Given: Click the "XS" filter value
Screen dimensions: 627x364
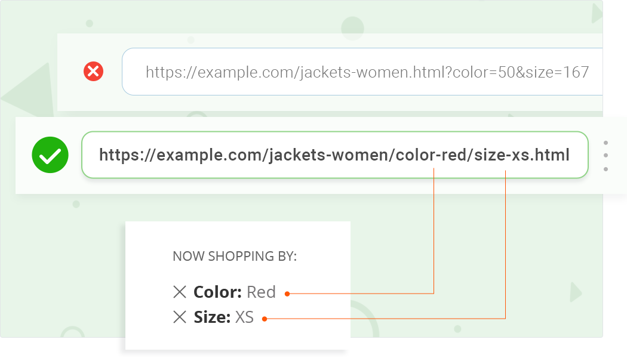Looking at the screenshot, I should click(244, 317).
